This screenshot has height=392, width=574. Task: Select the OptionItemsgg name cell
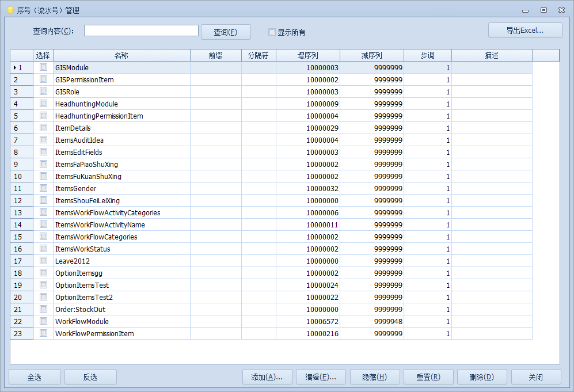(121, 273)
